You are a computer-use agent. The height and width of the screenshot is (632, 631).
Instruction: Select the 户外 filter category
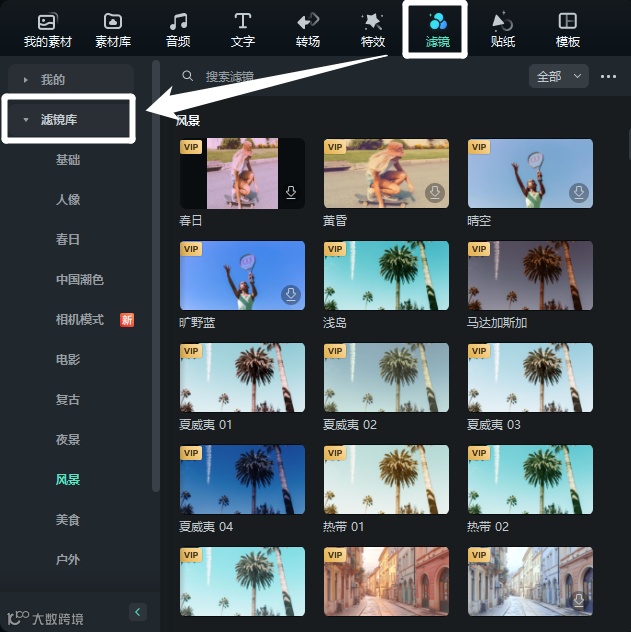(x=68, y=559)
